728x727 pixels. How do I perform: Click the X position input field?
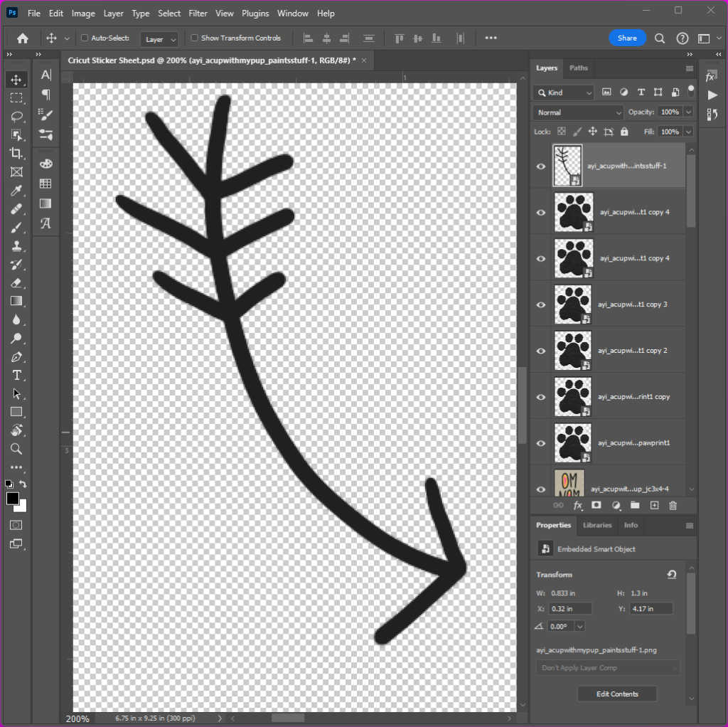tap(570, 608)
